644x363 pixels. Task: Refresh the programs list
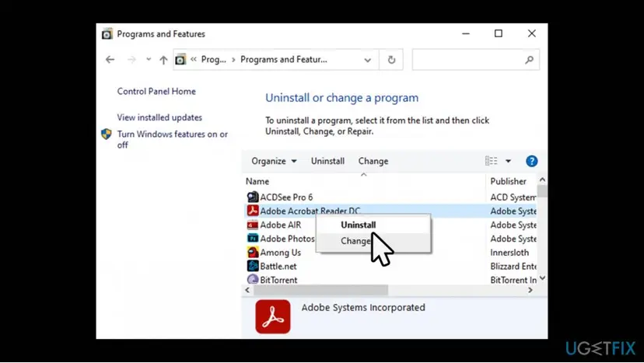tap(391, 60)
